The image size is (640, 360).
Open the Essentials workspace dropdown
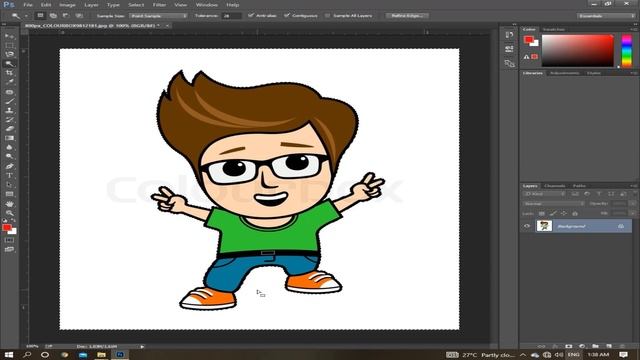point(606,16)
